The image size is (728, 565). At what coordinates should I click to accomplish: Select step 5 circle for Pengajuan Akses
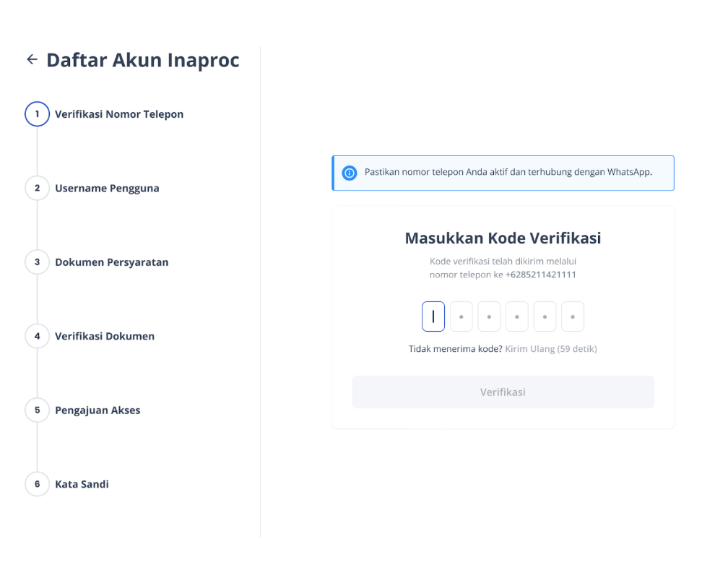coord(37,410)
